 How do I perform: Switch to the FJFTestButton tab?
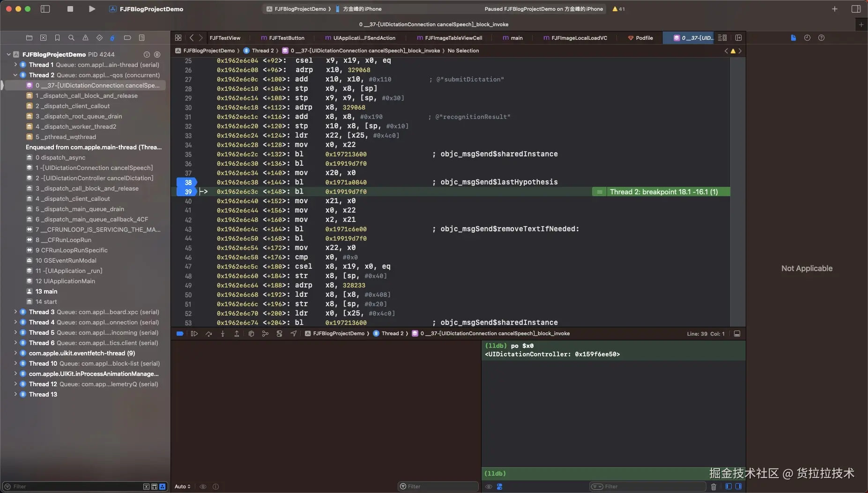[x=283, y=38]
